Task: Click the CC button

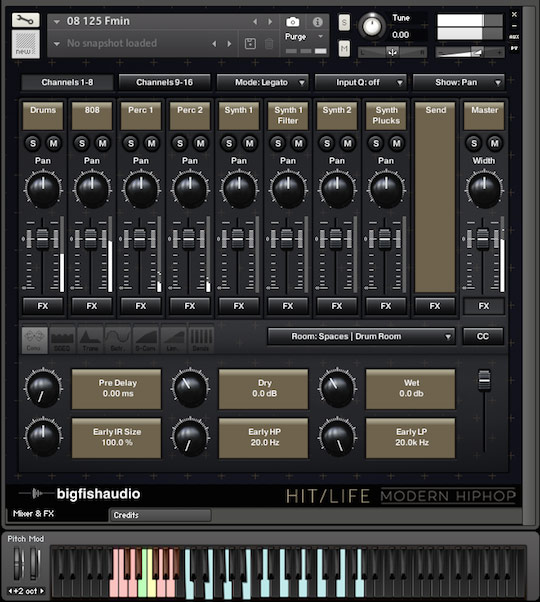Action: 483,336
